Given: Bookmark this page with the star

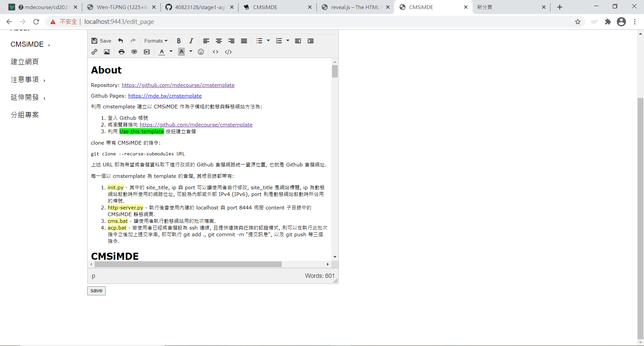Looking at the screenshot, I should click(x=578, y=22).
